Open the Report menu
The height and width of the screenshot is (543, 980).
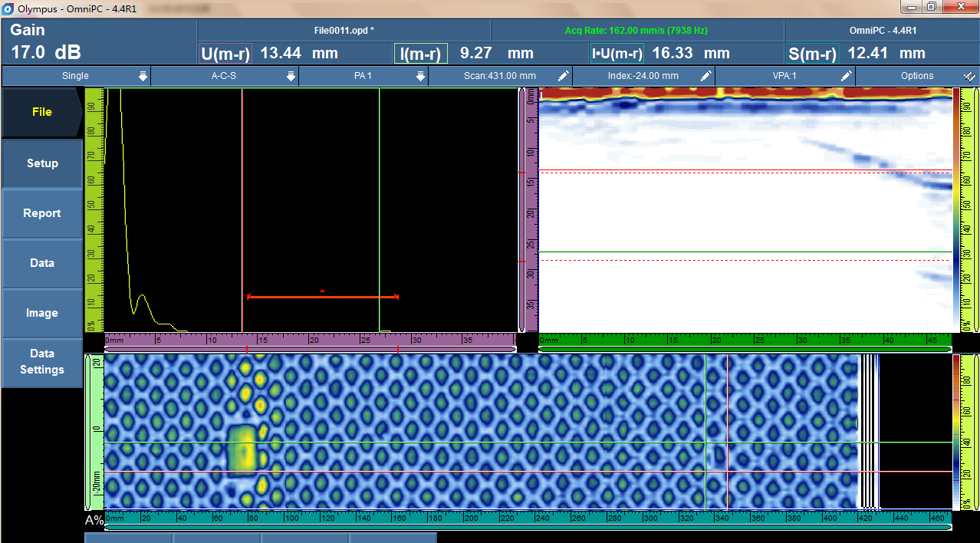pos(41,213)
